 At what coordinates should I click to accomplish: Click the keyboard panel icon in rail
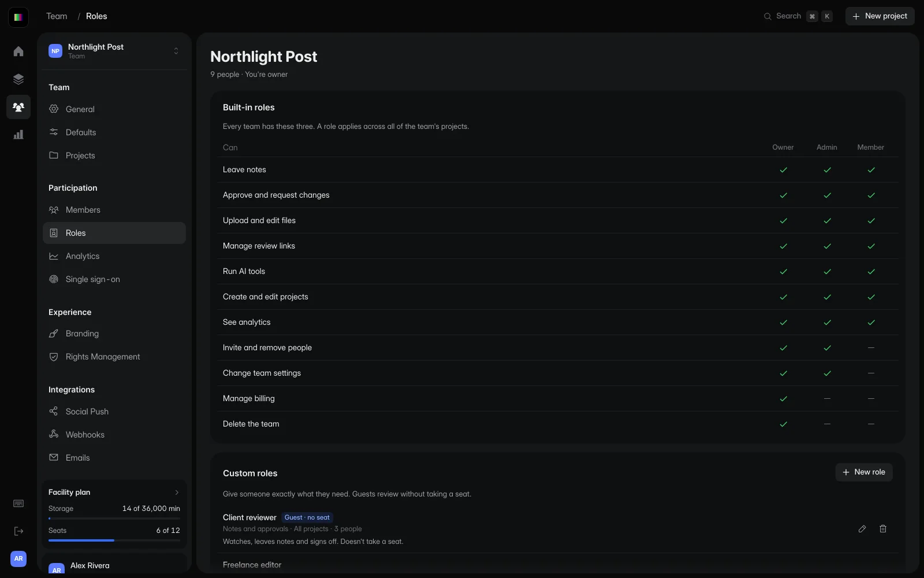coord(18,503)
